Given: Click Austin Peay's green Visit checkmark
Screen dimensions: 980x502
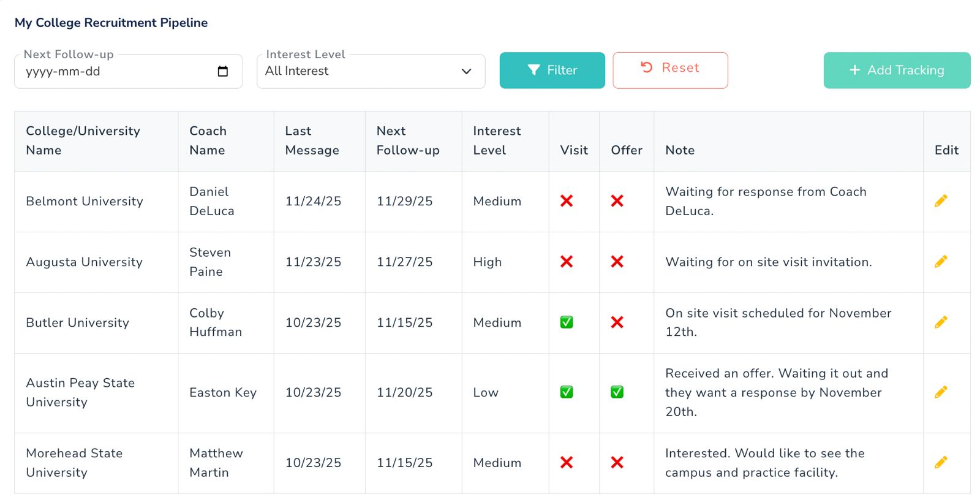Looking at the screenshot, I should coord(567,392).
